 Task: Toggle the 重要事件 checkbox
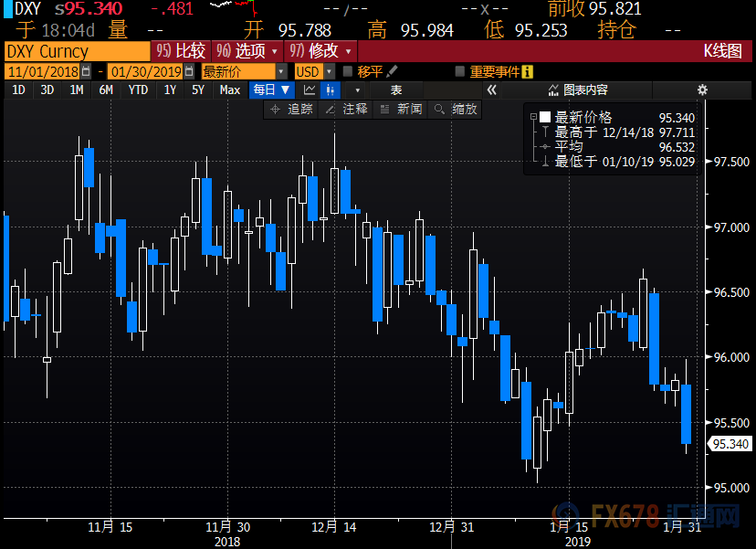(461, 71)
